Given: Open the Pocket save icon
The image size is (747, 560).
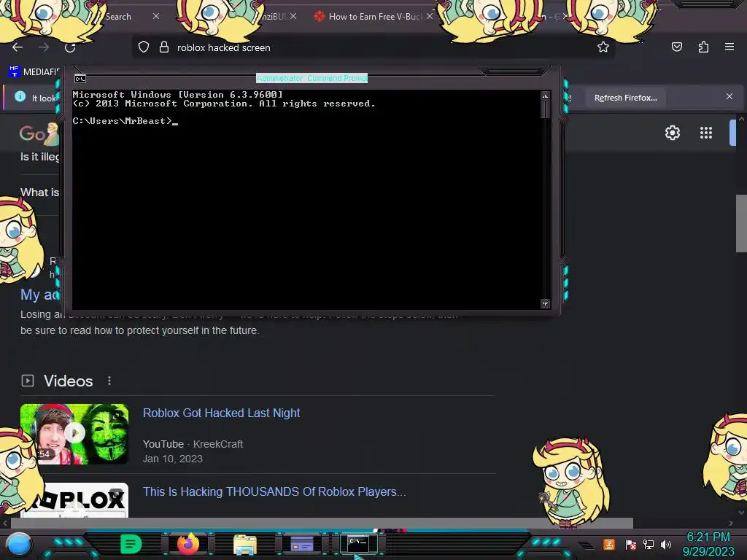Looking at the screenshot, I should (676, 47).
